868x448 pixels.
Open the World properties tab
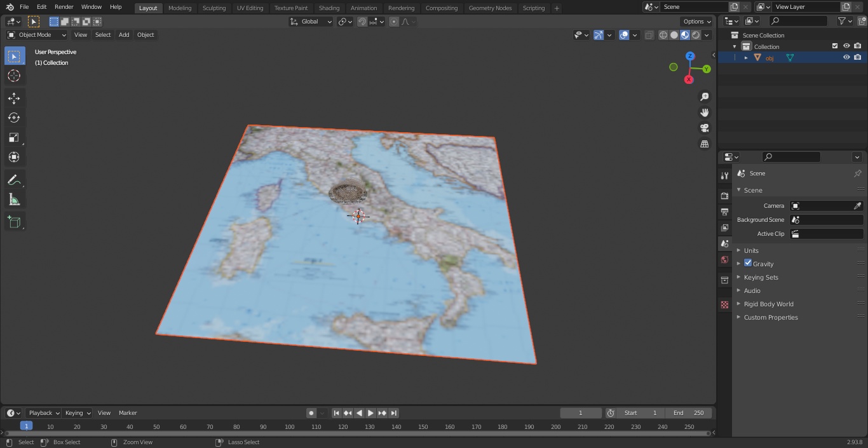click(724, 259)
